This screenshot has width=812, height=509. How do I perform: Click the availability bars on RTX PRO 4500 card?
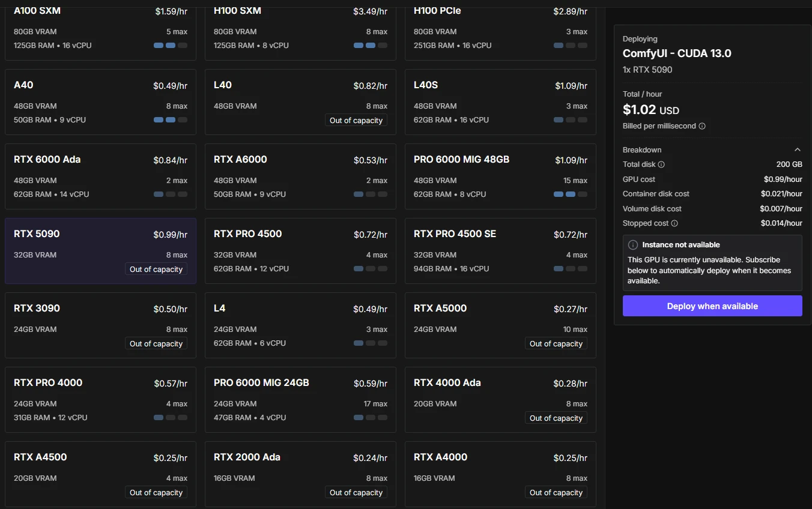coord(371,269)
